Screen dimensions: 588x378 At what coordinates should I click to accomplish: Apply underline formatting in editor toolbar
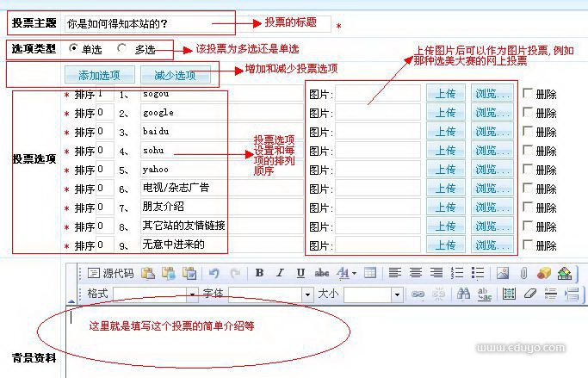point(300,273)
